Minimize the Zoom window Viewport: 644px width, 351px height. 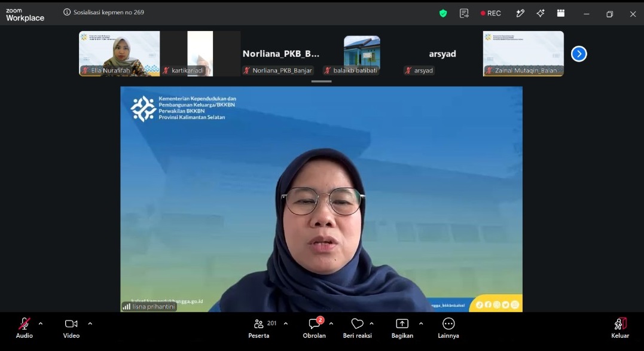coord(587,14)
